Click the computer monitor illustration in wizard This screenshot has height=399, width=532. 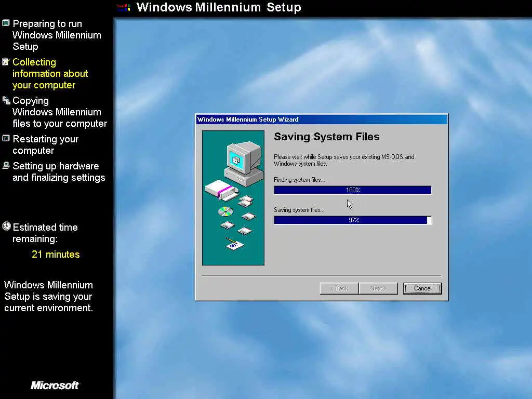coord(244,164)
